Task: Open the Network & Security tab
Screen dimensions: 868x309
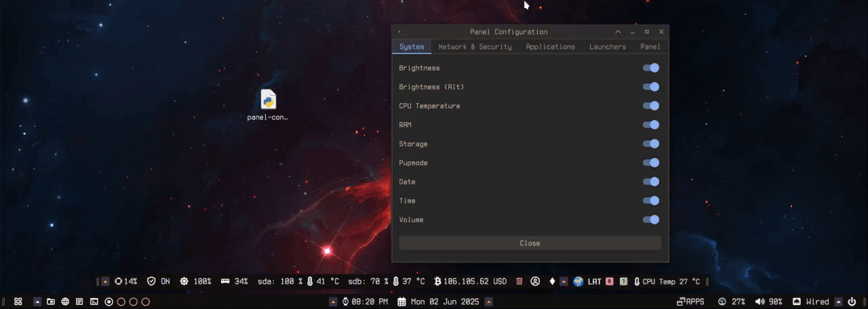Action: click(475, 47)
